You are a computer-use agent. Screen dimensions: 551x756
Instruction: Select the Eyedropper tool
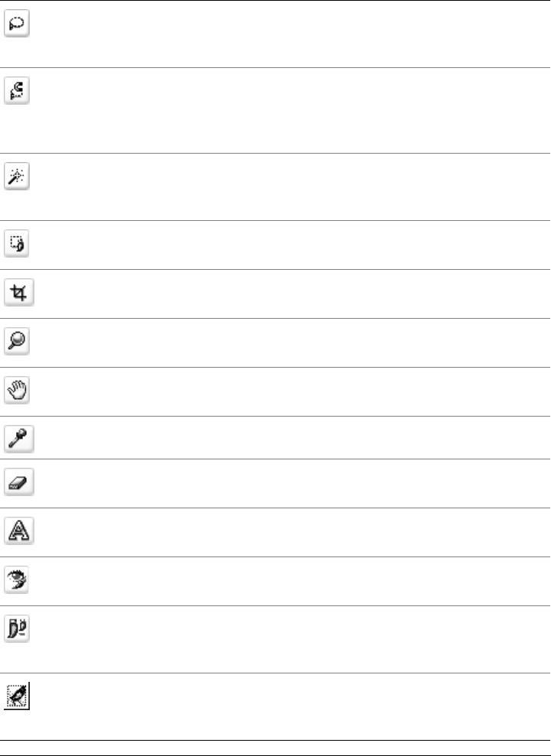point(19,439)
